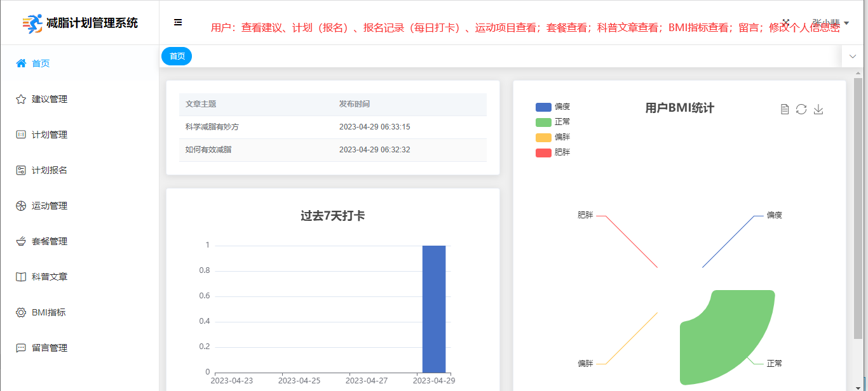868x391 pixels.
Task: Click the 偏胖 yellow legend swatch
Action: [x=544, y=137]
